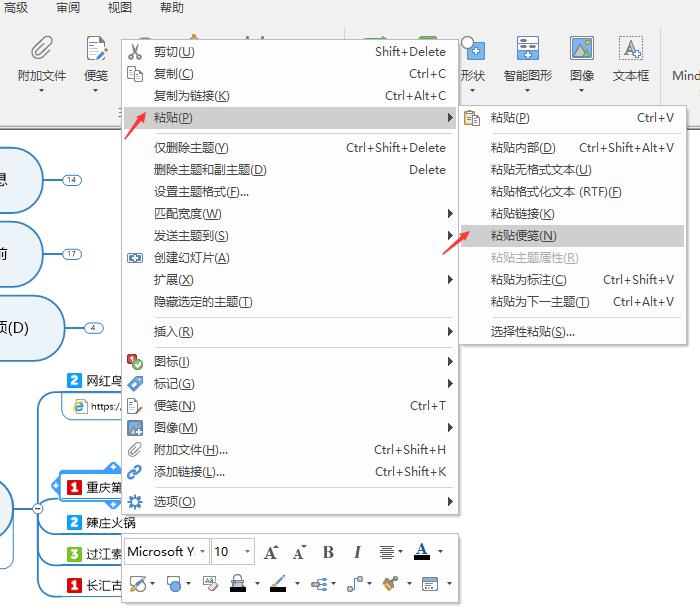Image resolution: width=700 pixels, height=616 pixels.
Task: Select 粘贴无格式文本(U)
Action: point(572,170)
